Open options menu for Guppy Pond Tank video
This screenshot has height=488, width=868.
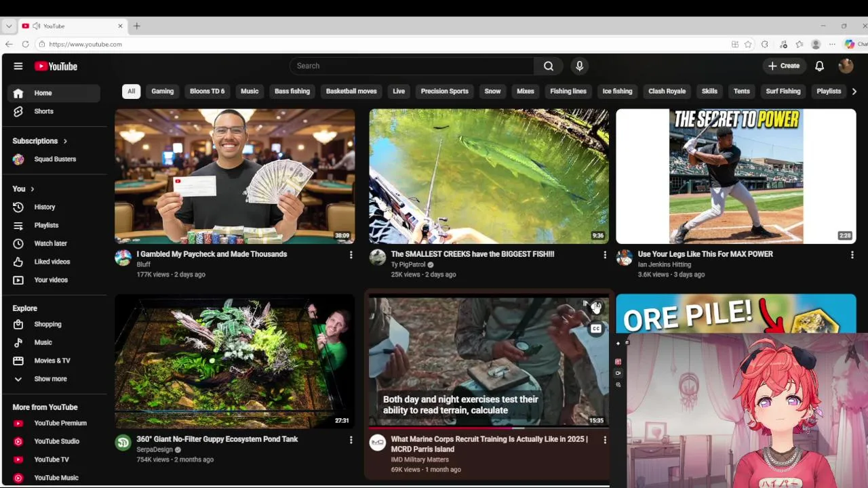[x=351, y=440]
